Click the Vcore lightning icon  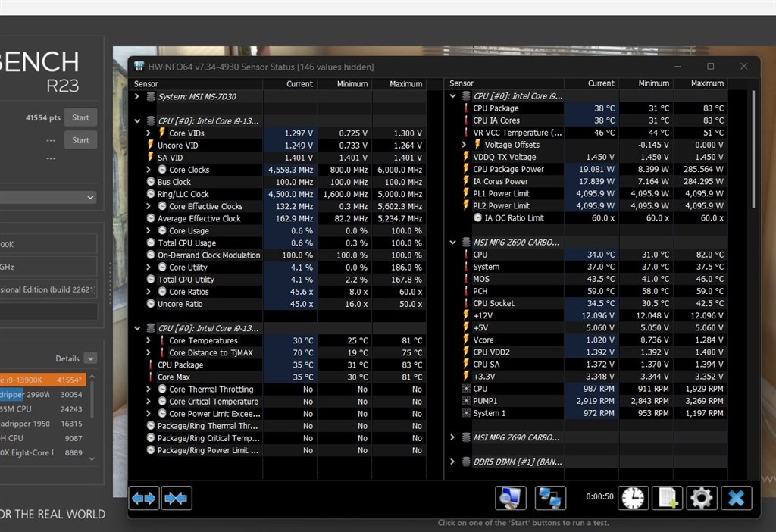[466, 340]
